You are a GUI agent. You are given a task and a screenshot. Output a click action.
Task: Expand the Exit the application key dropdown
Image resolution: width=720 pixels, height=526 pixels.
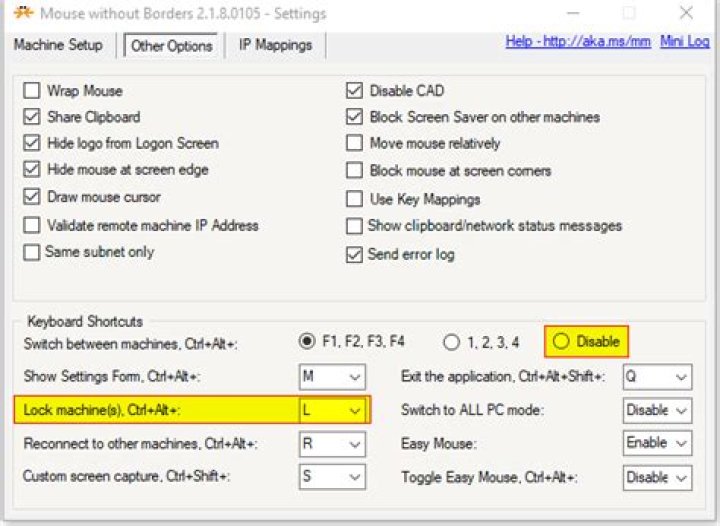657,377
